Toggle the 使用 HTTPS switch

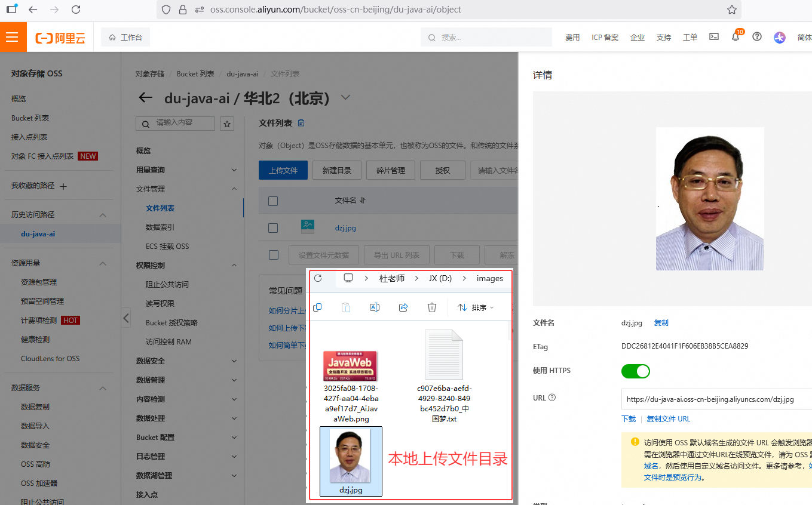(635, 371)
